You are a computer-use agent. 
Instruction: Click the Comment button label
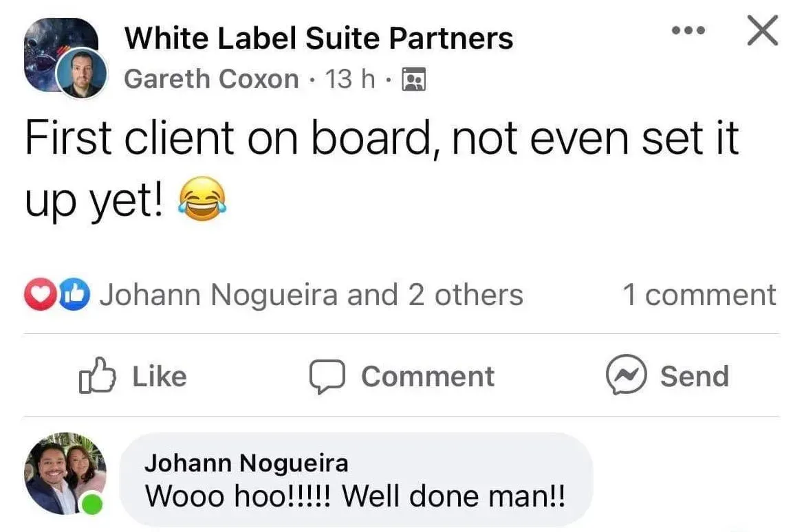click(428, 377)
